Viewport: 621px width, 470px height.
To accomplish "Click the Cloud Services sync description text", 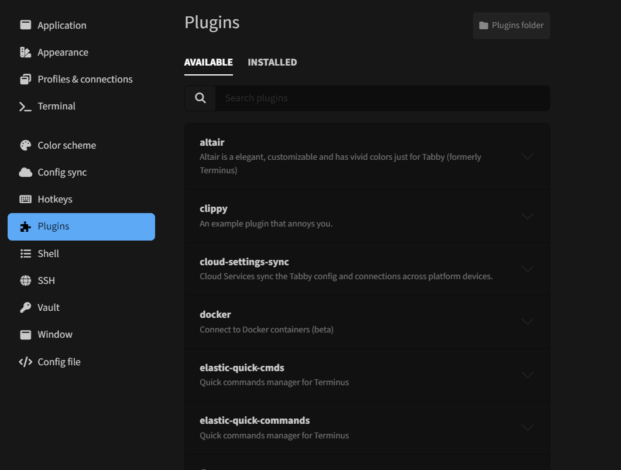I will (x=346, y=276).
